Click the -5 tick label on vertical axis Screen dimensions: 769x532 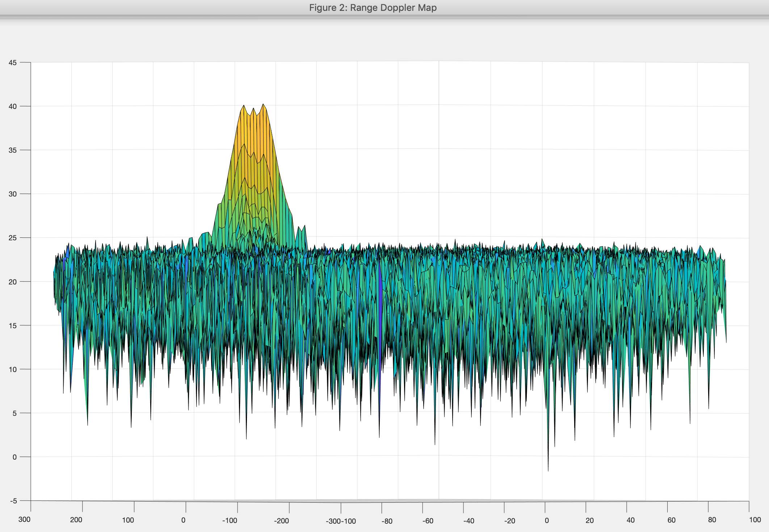[13, 501]
